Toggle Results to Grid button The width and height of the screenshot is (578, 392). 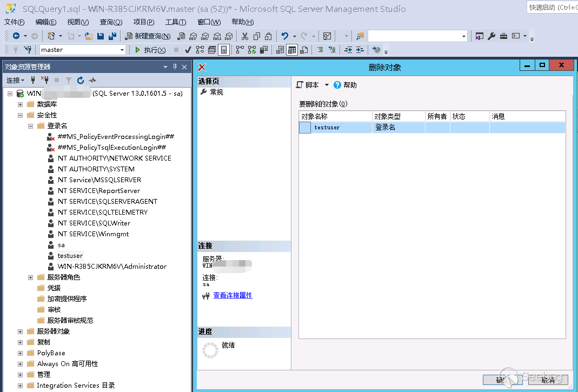[x=291, y=50]
